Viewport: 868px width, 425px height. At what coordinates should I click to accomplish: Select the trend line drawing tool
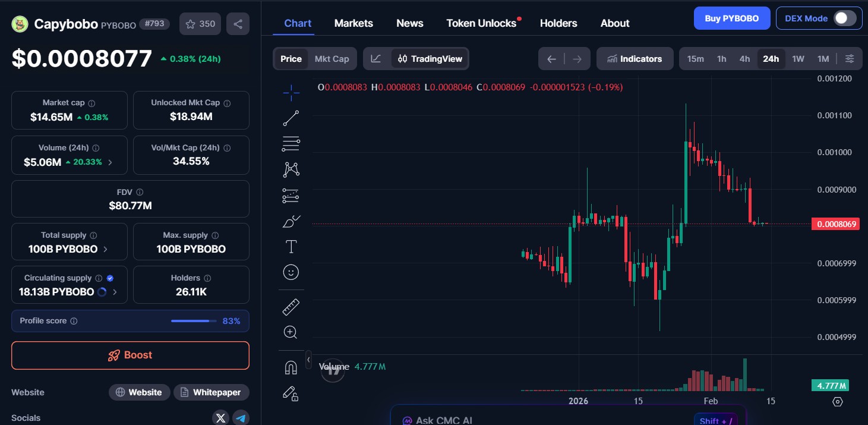(291, 118)
